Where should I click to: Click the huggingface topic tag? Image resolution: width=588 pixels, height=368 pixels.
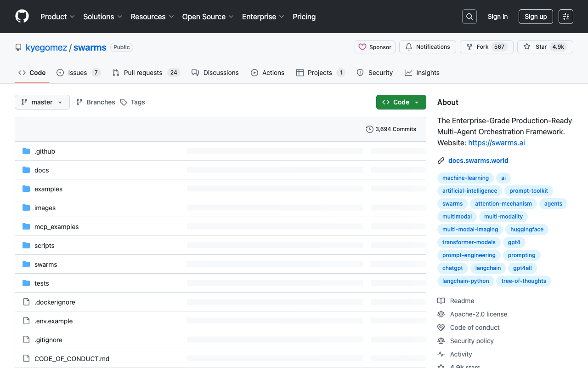527,230
